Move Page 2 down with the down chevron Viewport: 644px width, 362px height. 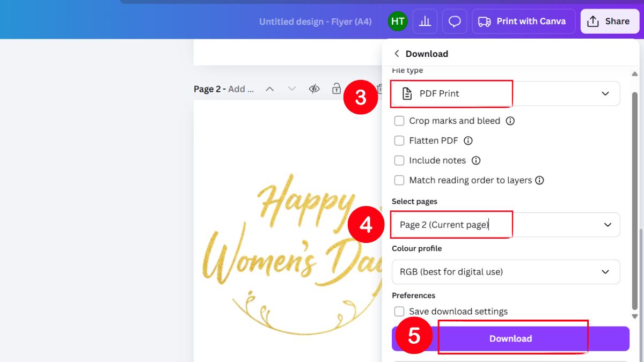pyautogui.click(x=290, y=89)
